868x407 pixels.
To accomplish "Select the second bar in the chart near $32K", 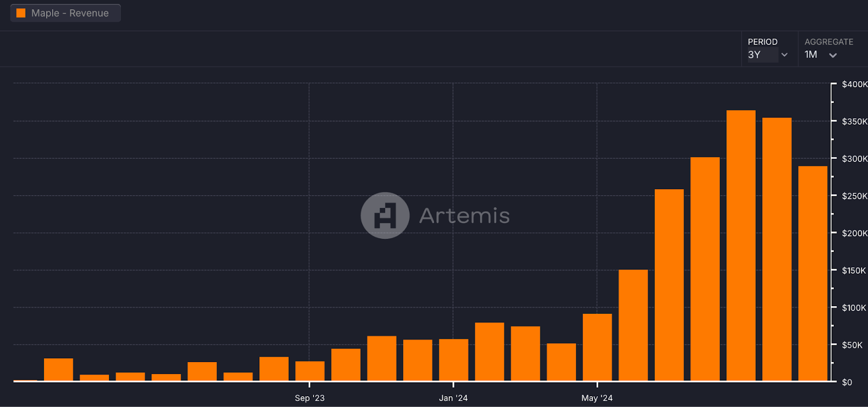I will tap(59, 370).
